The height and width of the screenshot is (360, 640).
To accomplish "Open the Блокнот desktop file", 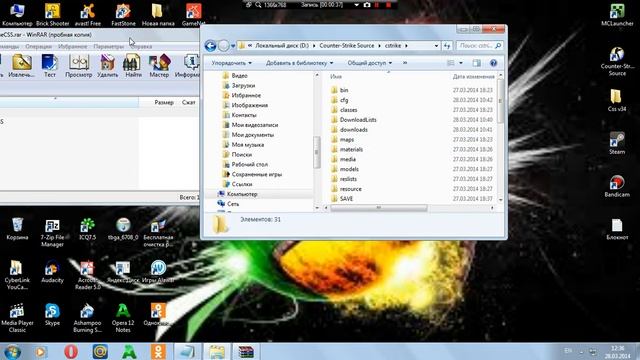I will pyautogui.click(x=617, y=229).
